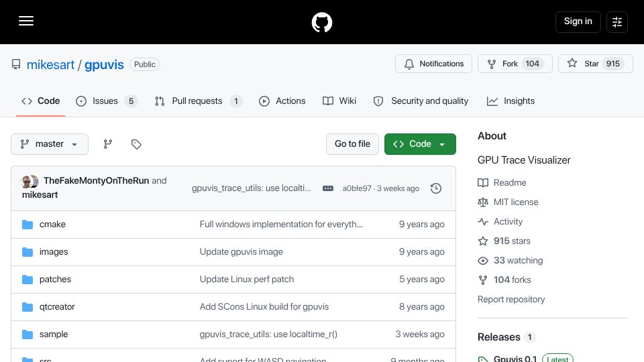Click the repository icon beside mikesart
Viewport: 644px width, 362px height.
coord(16,64)
